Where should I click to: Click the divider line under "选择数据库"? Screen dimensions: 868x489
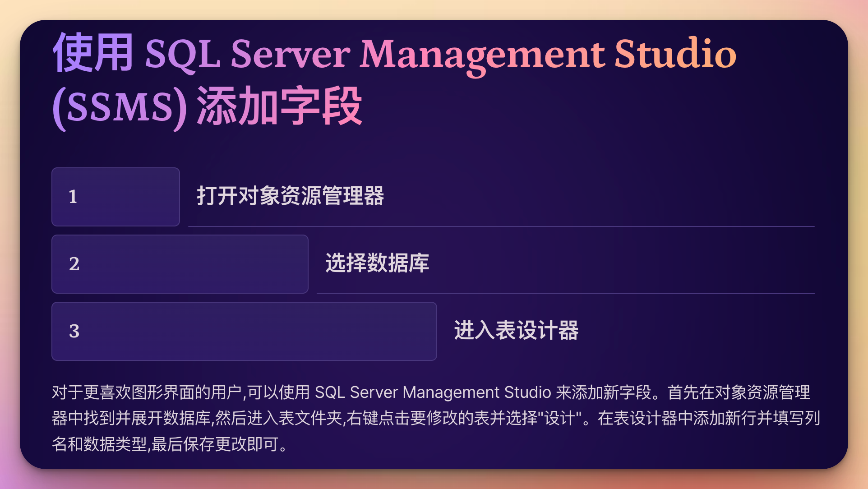[565, 294]
